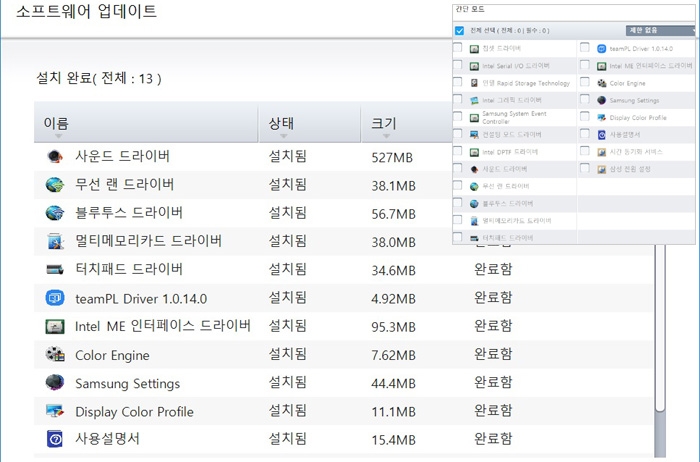Sort the list by the 상태 column header
The width and height of the screenshot is (700, 462).
tap(310, 123)
